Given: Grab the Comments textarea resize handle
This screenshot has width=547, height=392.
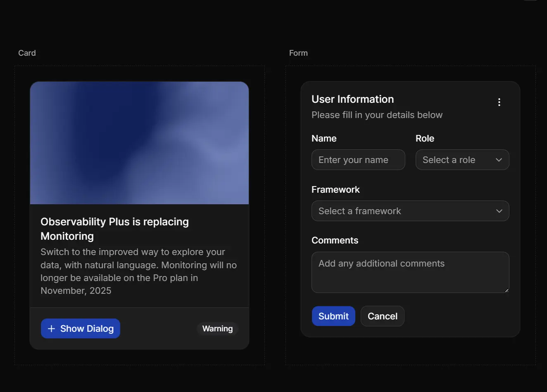Looking at the screenshot, I should coord(507,290).
